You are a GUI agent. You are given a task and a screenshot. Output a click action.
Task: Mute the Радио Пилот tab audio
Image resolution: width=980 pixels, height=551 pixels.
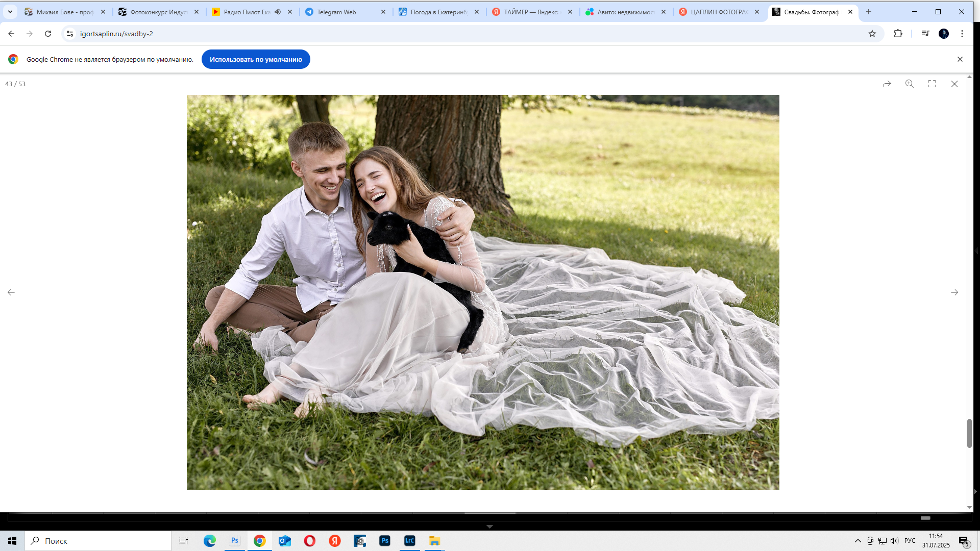coord(278,12)
